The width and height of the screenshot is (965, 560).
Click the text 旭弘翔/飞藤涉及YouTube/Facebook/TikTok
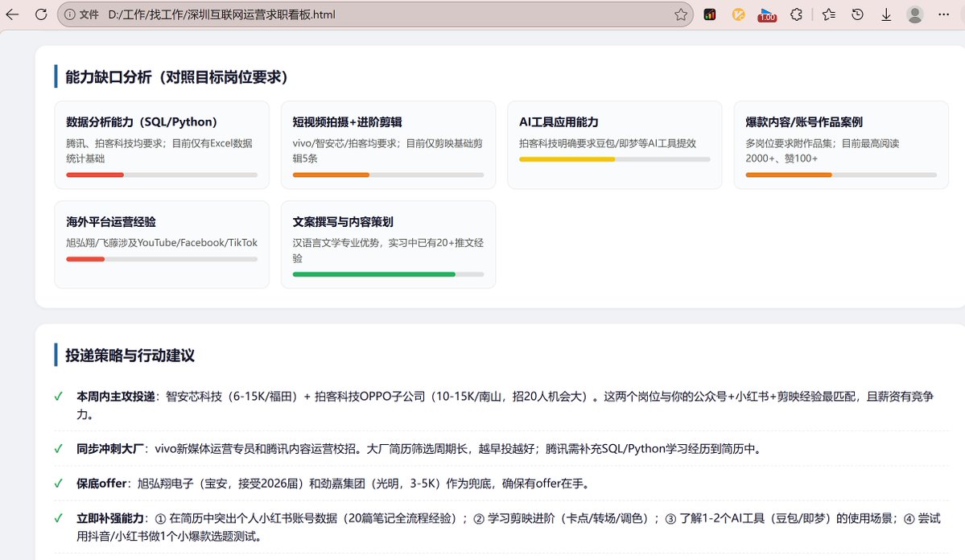coord(162,242)
